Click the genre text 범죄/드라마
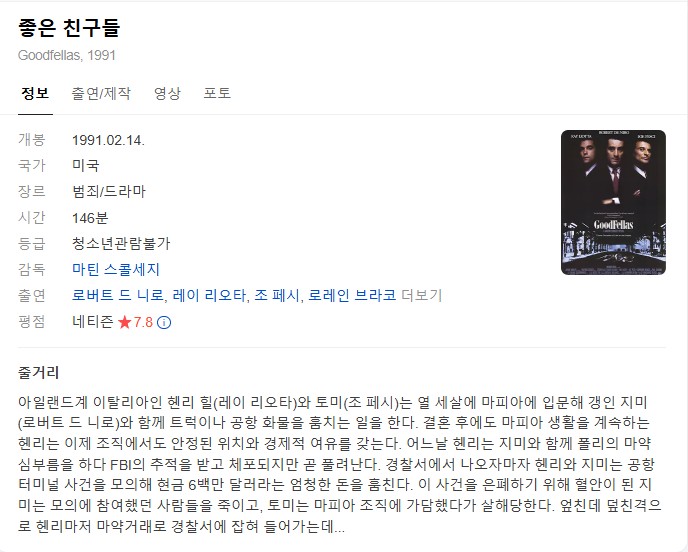 point(109,191)
